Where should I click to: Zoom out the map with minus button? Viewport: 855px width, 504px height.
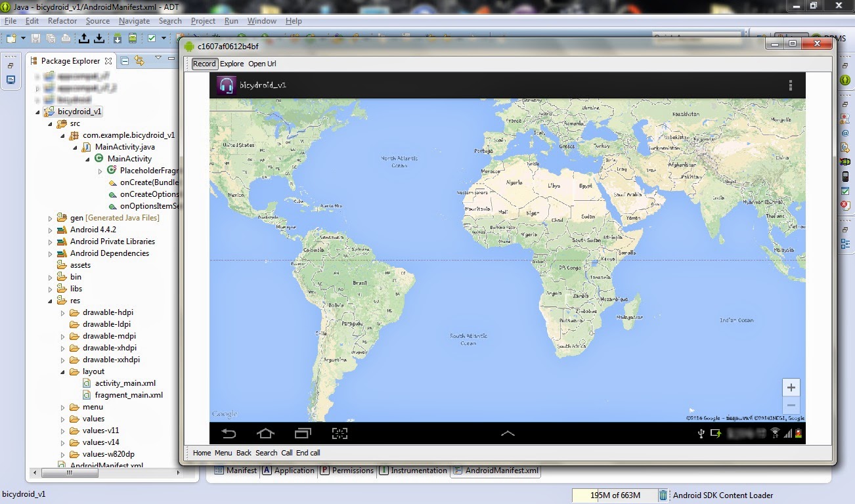pyautogui.click(x=791, y=406)
